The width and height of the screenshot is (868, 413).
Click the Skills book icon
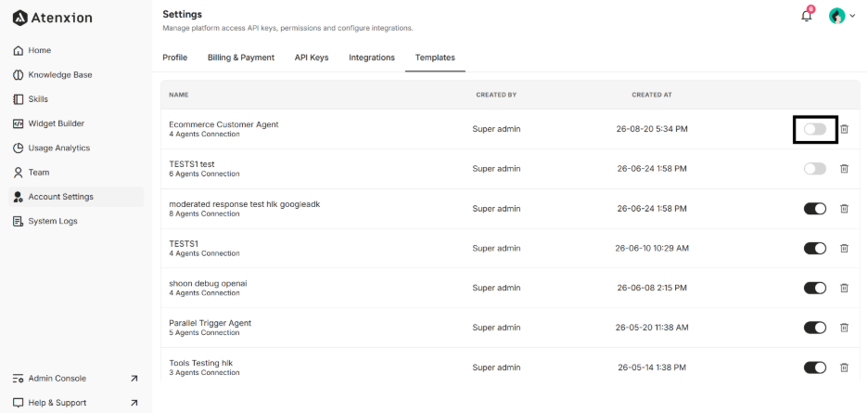19,99
